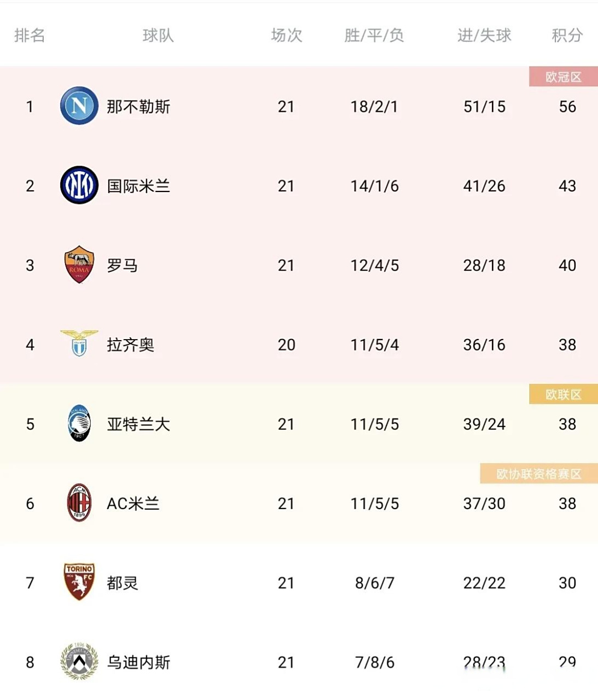
Task: Click the 欧冠区 zone label
Action: [562, 77]
